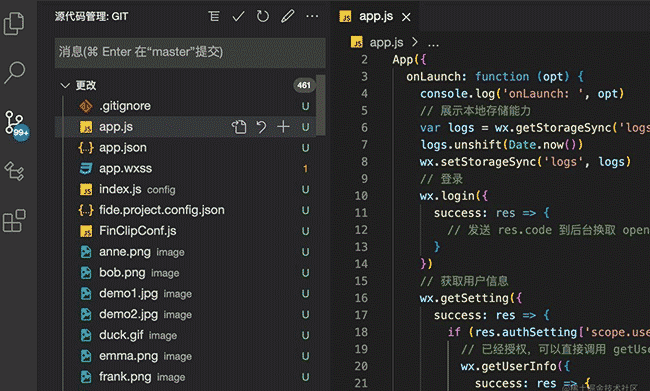Screen dimensions: 650x391
Task: Select the app.js editor tab
Action: pos(375,17)
